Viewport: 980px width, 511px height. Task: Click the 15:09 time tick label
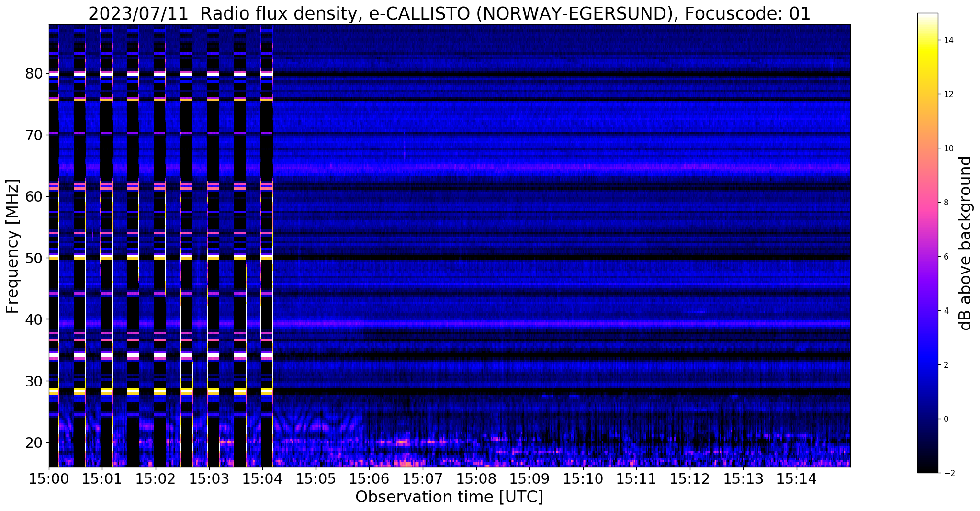click(529, 478)
